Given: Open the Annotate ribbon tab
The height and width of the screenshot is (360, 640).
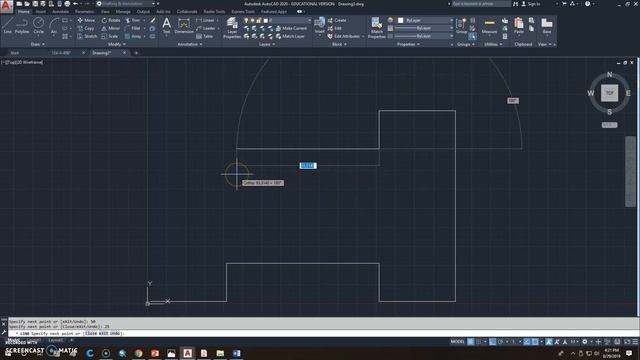Looking at the screenshot, I should [x=60, y=11].
